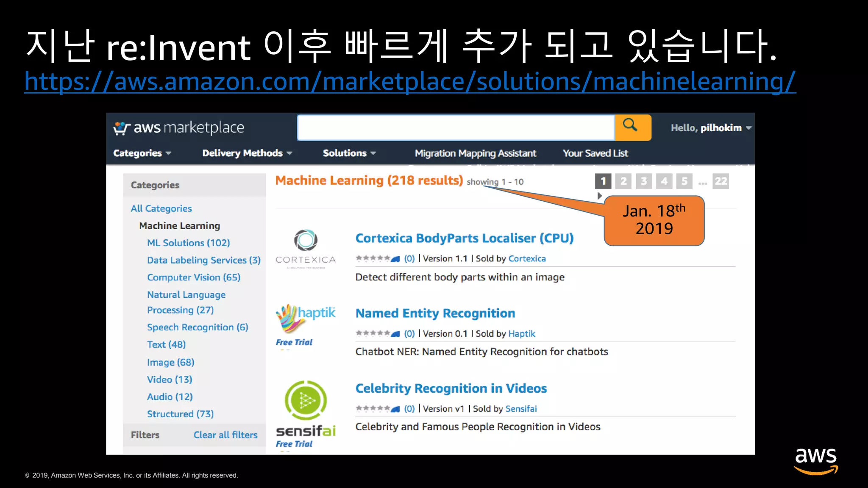This screenshot has height=488, width=868.
Task: Open Migration Mapping Assistant
Action: (x=475, y=153)
